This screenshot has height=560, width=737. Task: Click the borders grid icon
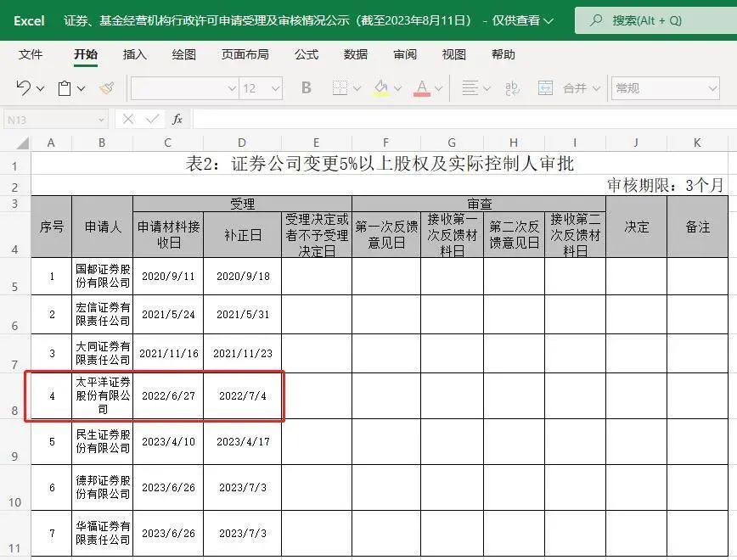pos(340,88)
